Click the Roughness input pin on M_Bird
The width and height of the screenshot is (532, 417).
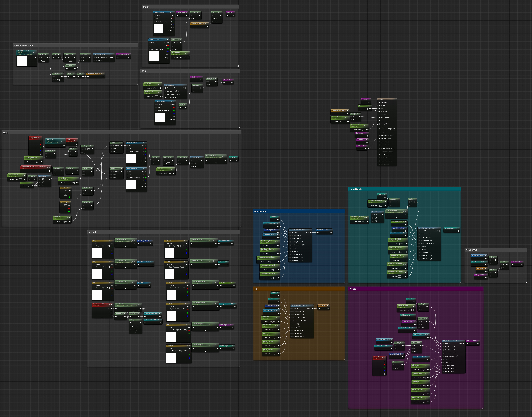pos(379,111)
